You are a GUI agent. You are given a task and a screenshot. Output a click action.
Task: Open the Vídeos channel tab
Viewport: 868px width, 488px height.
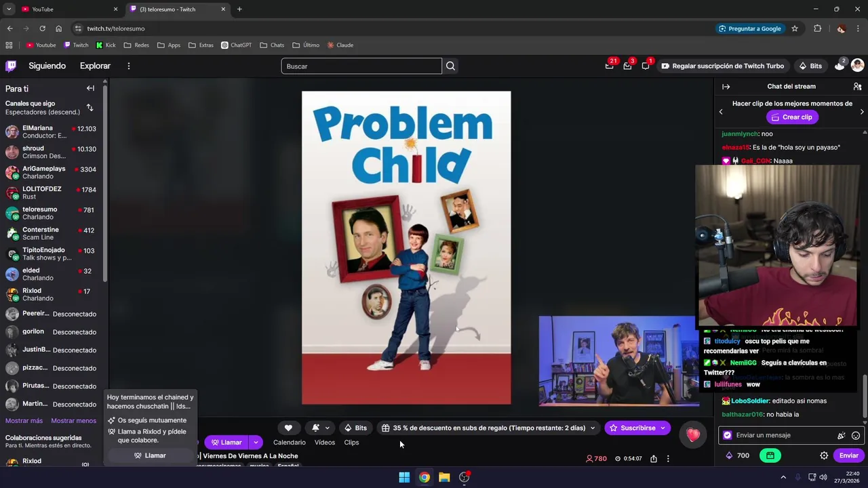(x=325, y=443)
